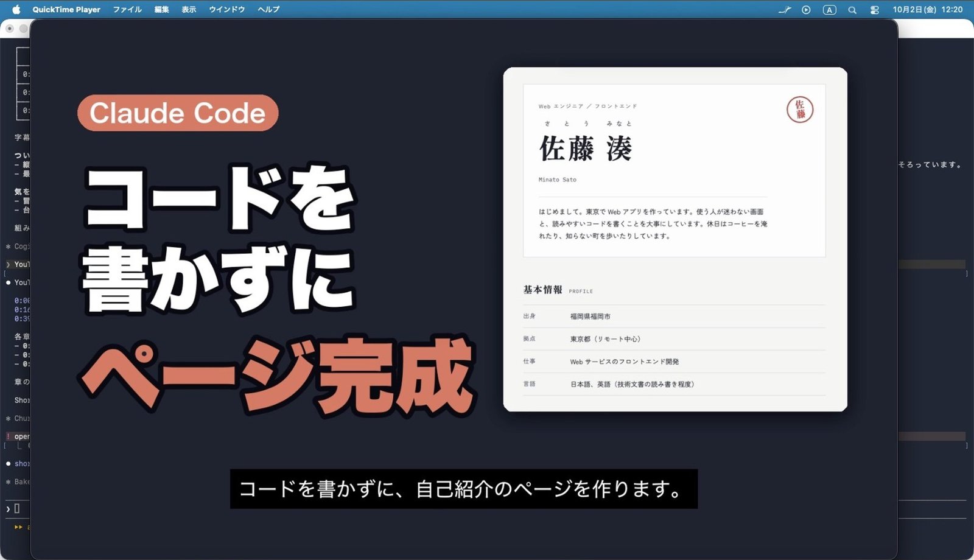Click the コードを headline text in the video
This screenshot has width=974, height=560.
(x=219, y=198)
